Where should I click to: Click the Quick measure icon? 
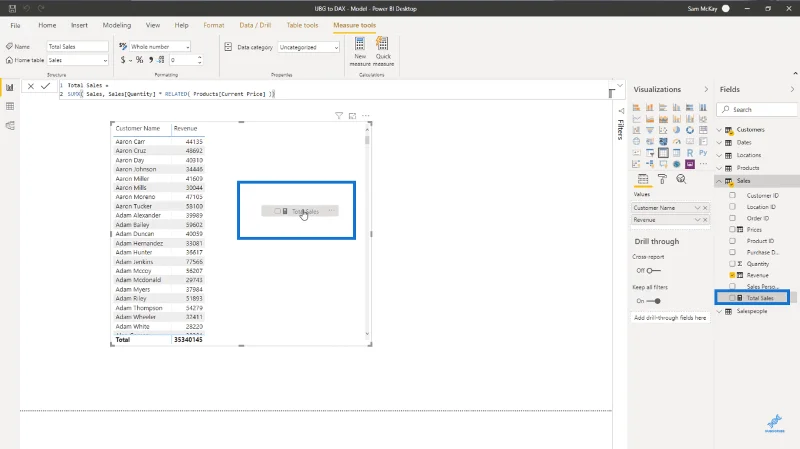coord(382,44)
